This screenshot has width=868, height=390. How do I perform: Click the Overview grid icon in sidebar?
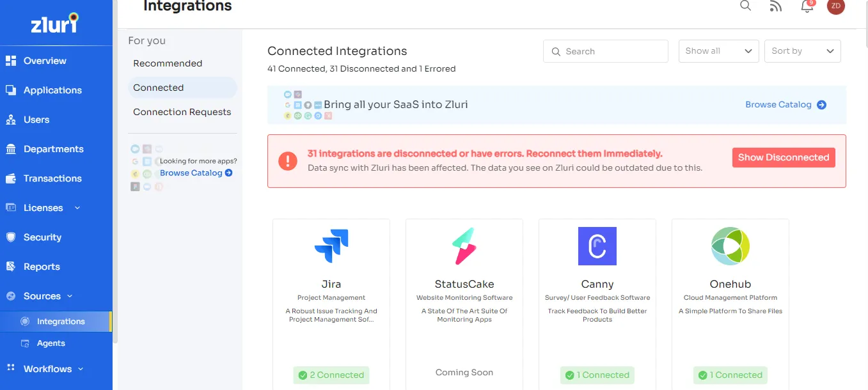click(11, 61)
